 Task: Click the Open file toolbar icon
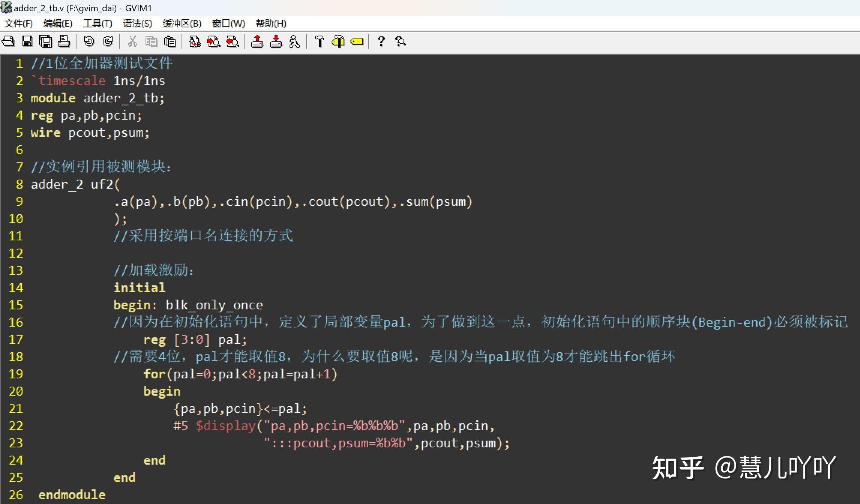click(x=8, y=41)
